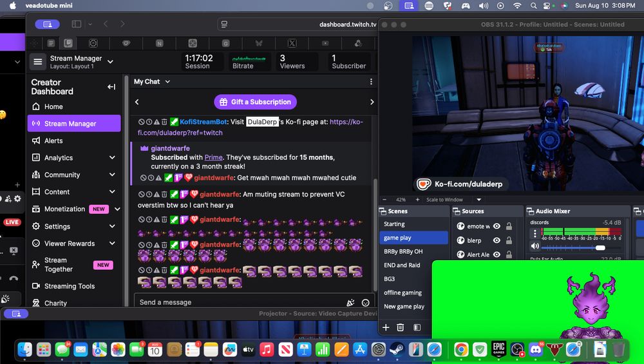Expand the Monetization section
This screenshot has width=644, height=364.
[117, 209]
